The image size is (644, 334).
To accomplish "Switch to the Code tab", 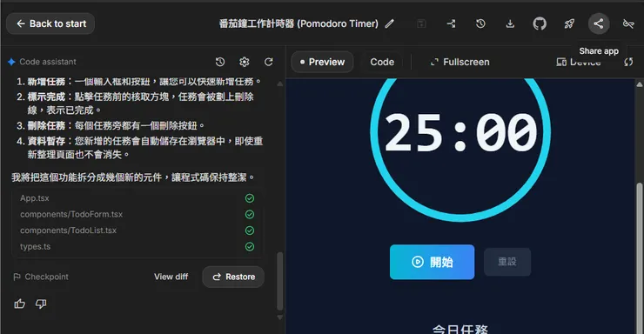I will point(382,62).
